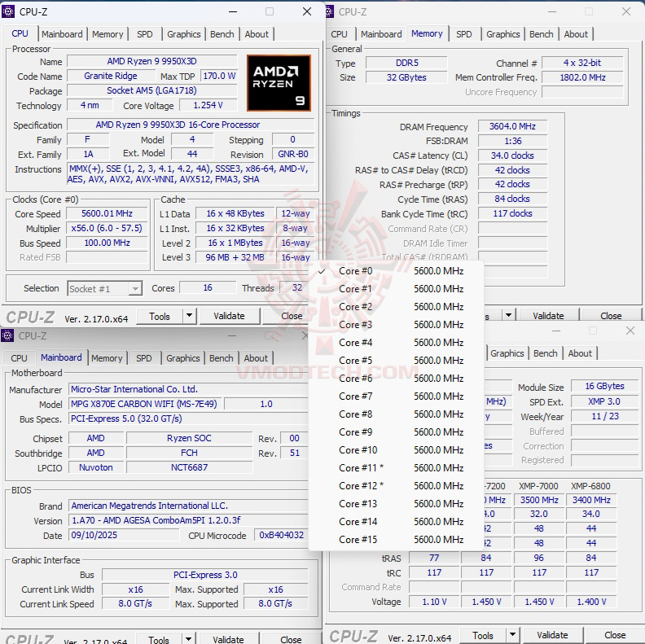Switch to CPU tab in Mainboard window
This screenshot has width=645, height=644.
19,358
